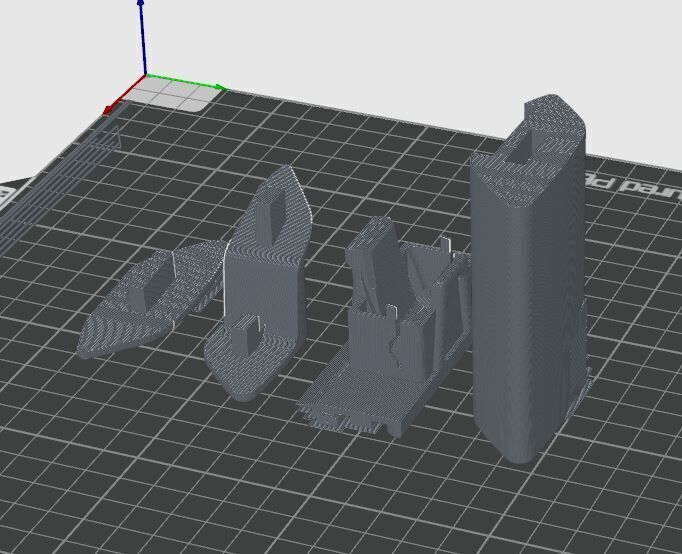Click the blue Z axis arrow
682x554 pixels.
[x=141, y=37]
